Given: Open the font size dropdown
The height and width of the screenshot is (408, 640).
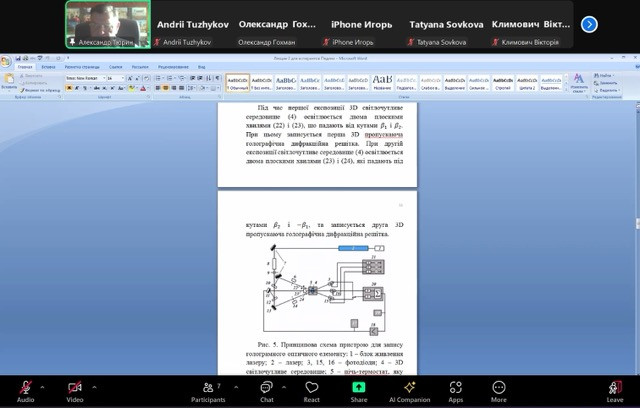Looking at the screenshot, I should pyautogui.click(x=122, y=78).
